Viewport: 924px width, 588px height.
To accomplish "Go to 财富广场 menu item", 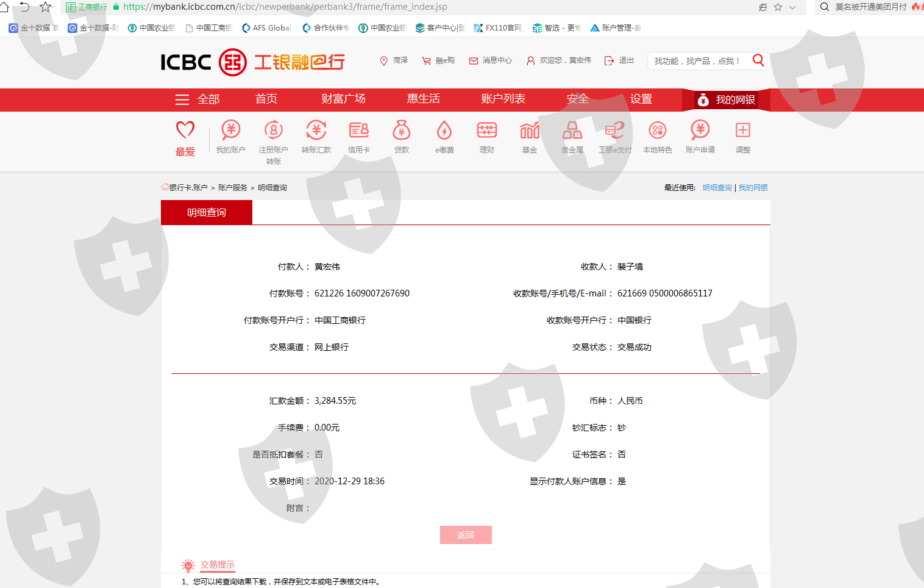I will click(343, 99).
